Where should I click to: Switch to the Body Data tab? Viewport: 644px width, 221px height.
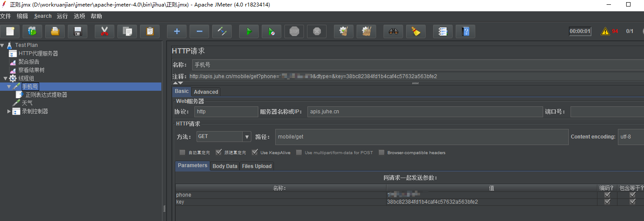point(225,166)
